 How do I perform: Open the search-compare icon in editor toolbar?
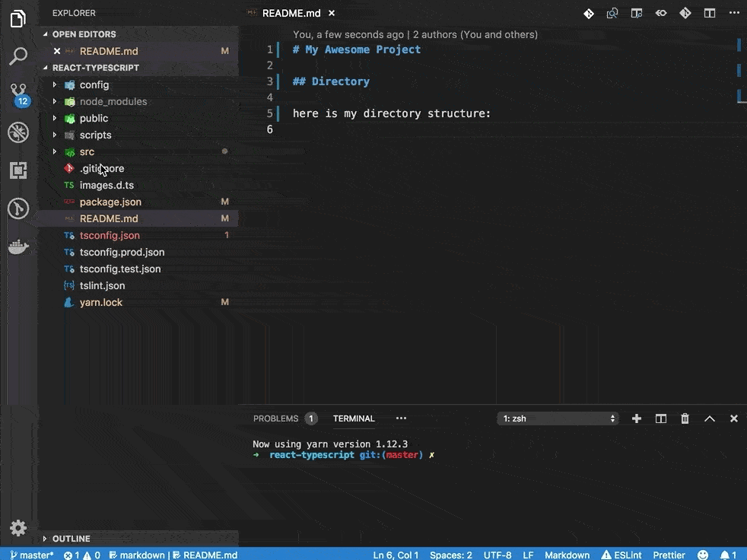[612, 14]
